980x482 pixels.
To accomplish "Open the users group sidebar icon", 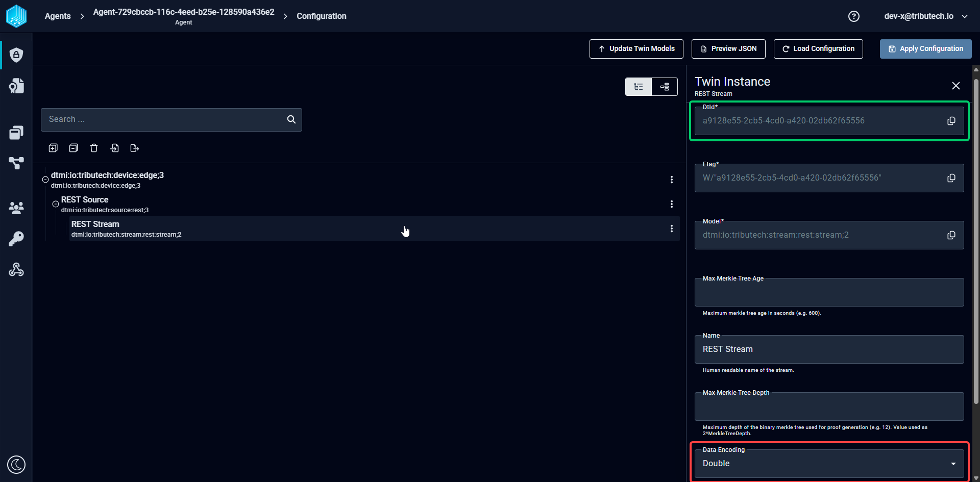I will coord(16,208).
